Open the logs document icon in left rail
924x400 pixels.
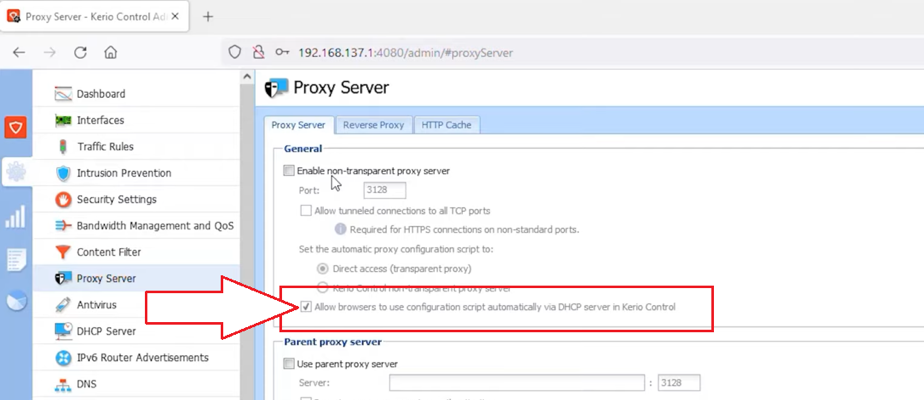pos(16,260)
